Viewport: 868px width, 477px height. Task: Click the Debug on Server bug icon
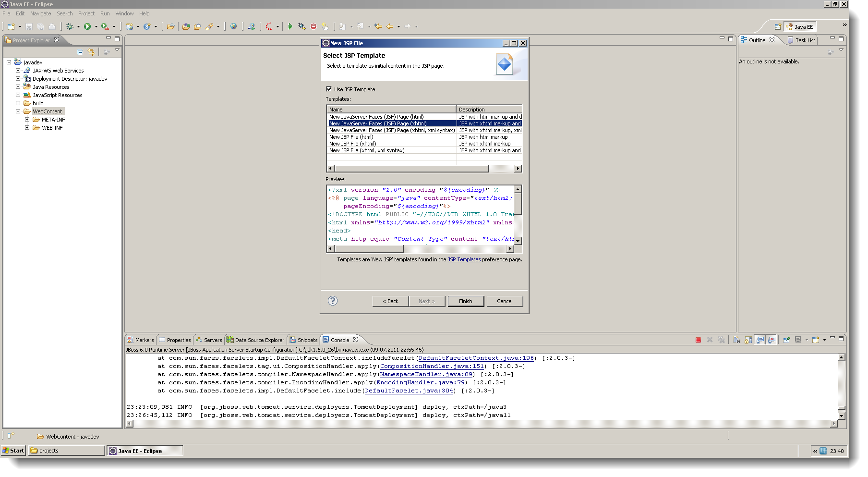(x=301, y=26)
